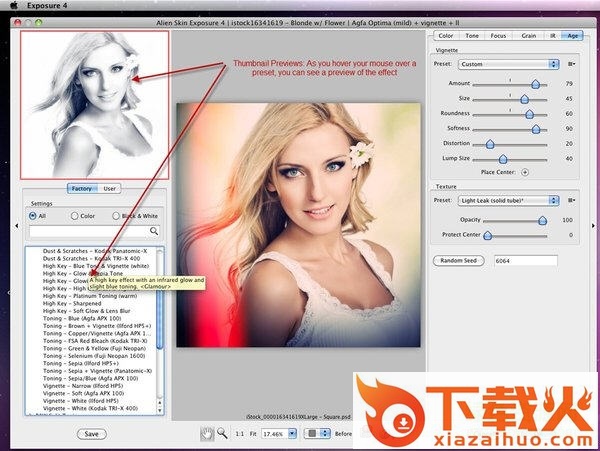
Task: Select preset High Key - Soft Glow & Lens Blur
Action: pyautogui.click(x=86, y=311)
